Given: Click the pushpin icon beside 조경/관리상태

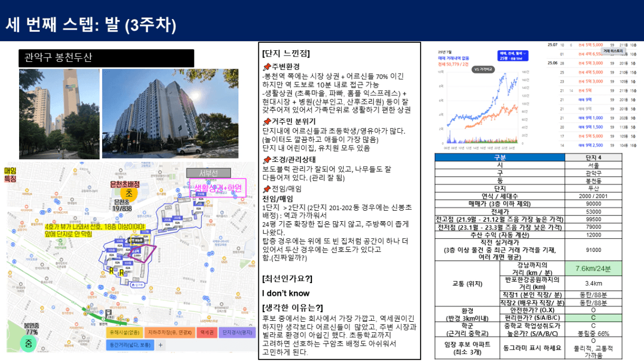Looking at the screenshot, I should 266,160.
